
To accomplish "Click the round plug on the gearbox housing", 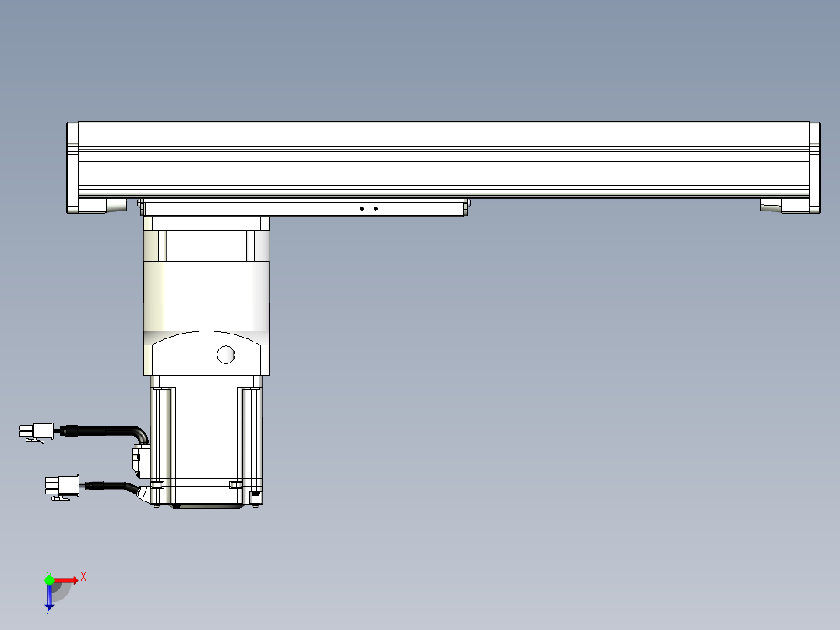I will pos(225,355).
